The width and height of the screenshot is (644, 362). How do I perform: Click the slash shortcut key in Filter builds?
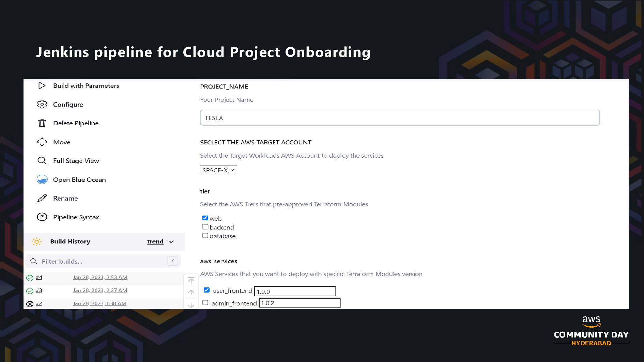point(172,261)
